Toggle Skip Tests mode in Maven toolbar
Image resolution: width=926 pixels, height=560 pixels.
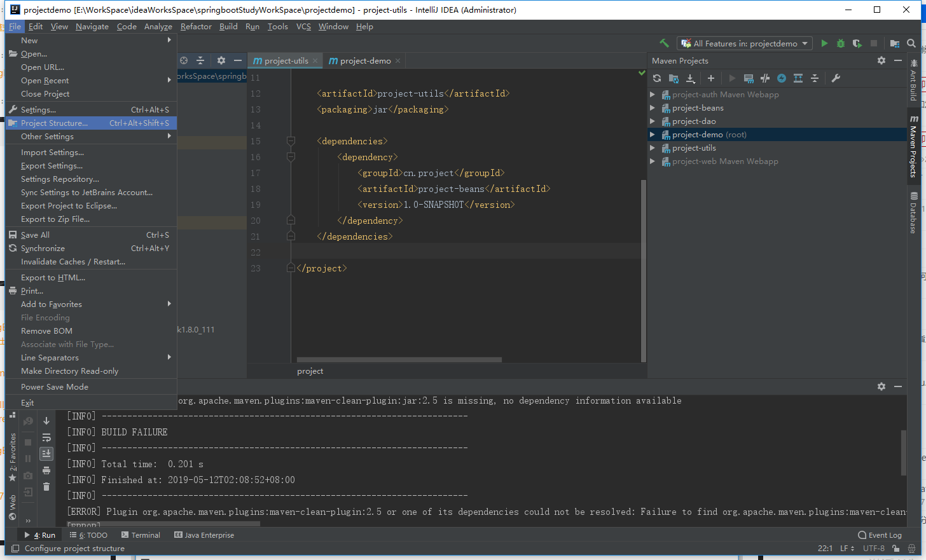click(x=782, y=78)
